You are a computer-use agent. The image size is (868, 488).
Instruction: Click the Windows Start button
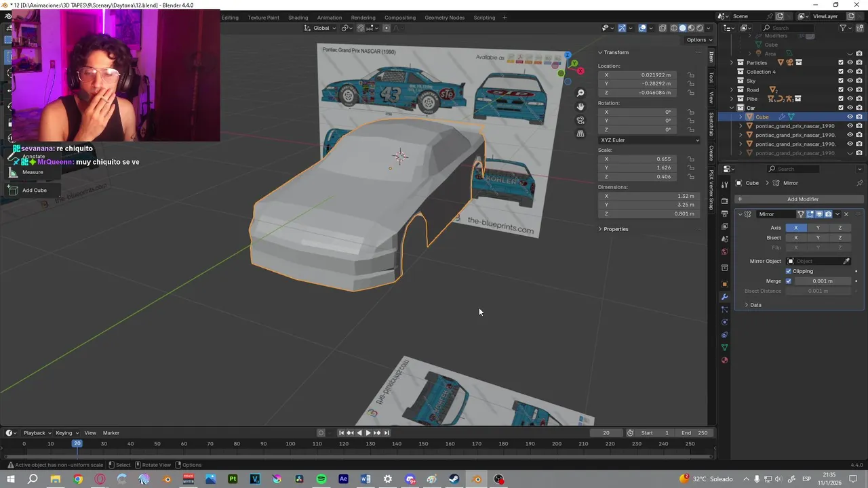tap(11, 479)
